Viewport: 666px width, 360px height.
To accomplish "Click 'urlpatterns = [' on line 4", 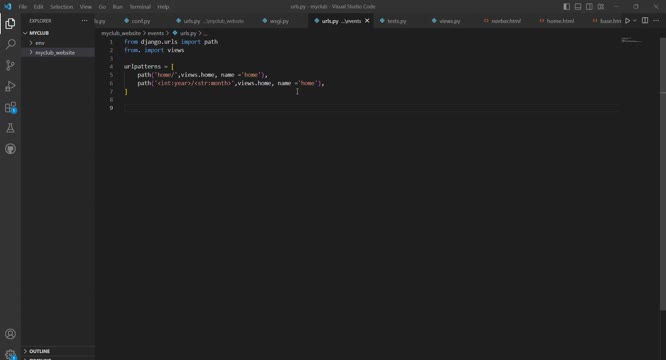I will (x=149, y=67).
